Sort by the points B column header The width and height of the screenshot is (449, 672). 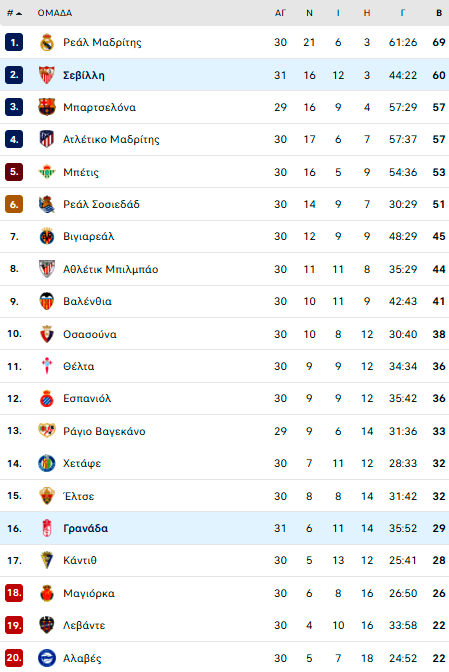[439, 13]
